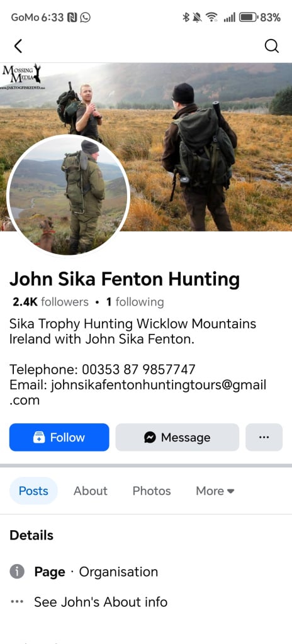Image resolution: width=292 pixels, height=644 pixels.
Task: Tap the back arrow icon
Action: tap(18, 46)
